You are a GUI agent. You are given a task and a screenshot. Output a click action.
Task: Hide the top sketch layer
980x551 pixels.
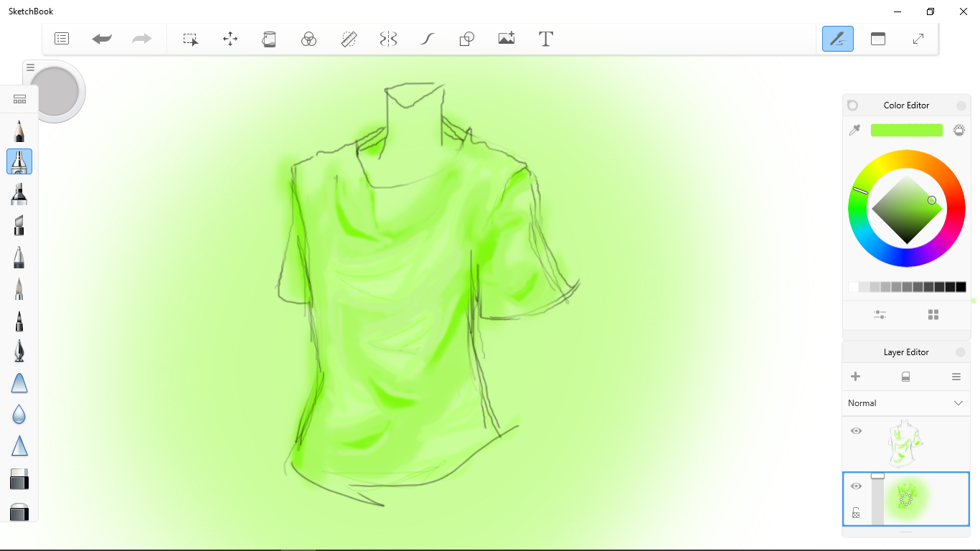(x=856, y=431)
